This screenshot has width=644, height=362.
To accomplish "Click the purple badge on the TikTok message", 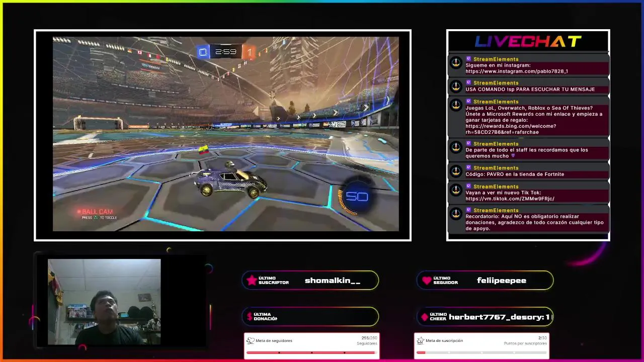I will click(468, 186).
